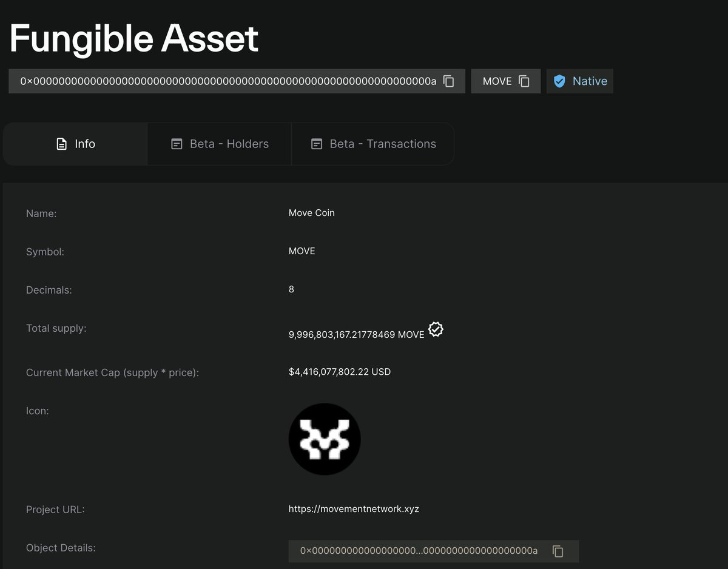Click the Info tab document icon

click(x=61, y=144)
